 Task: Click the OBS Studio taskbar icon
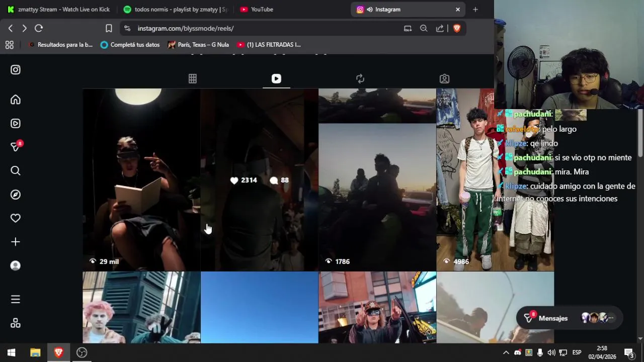click(x=82, y=352)
